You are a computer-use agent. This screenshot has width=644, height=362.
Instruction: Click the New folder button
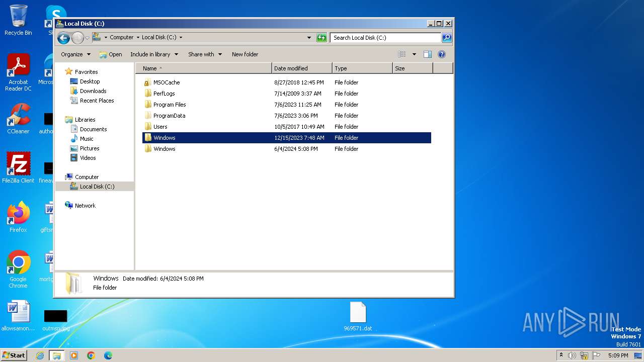click(x=245, y=54)
